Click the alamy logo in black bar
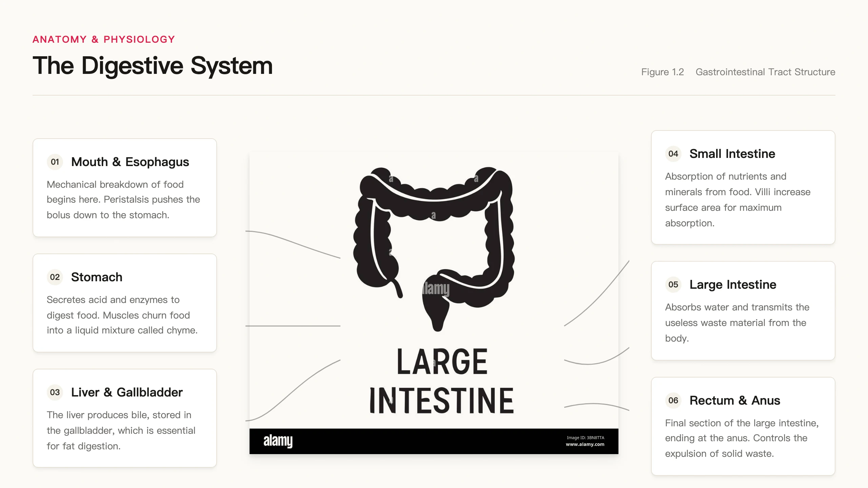 [x=278, y=441]
